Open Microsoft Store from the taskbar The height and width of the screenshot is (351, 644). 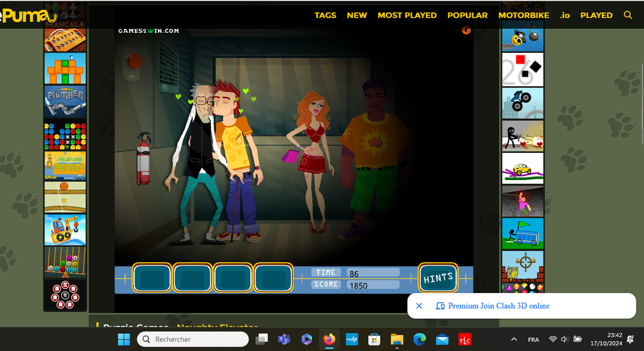pos(374,340)
